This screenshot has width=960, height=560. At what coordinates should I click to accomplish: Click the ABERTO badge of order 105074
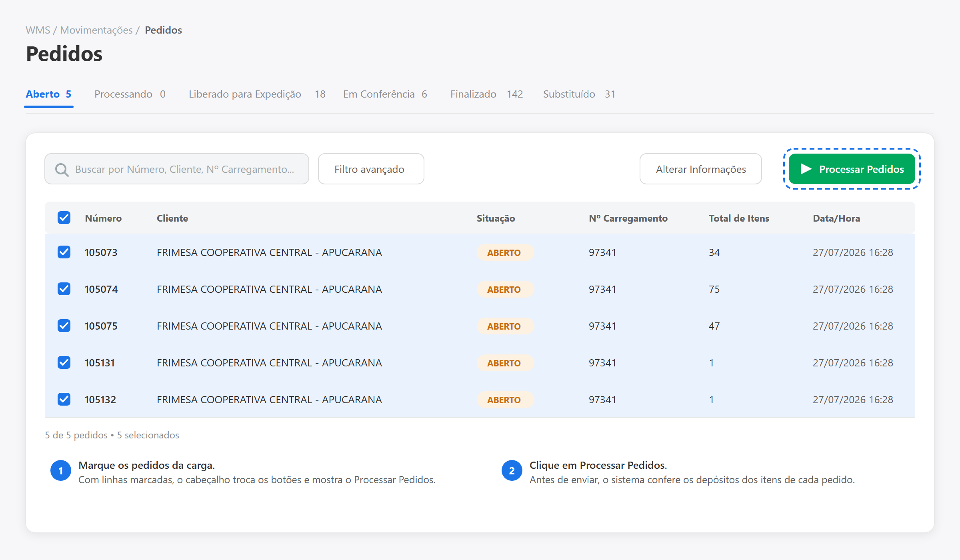[505, 290]
